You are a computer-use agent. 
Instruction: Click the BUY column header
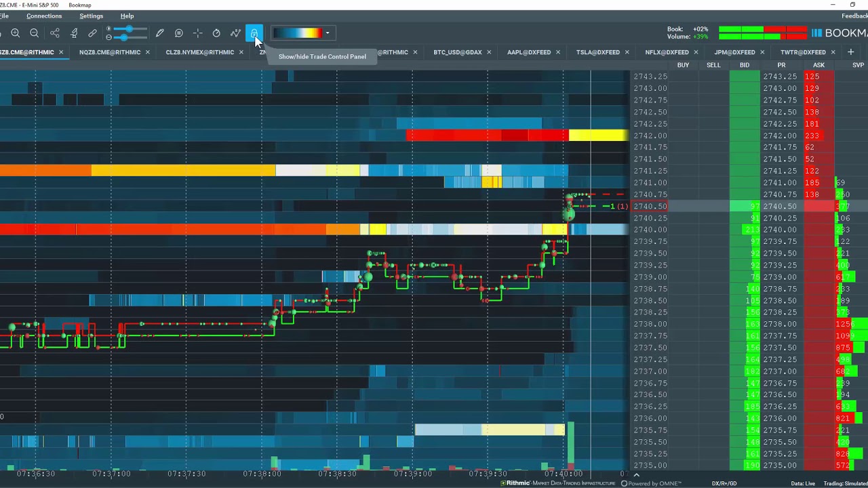pyautogui.click(x=683, y=65)
